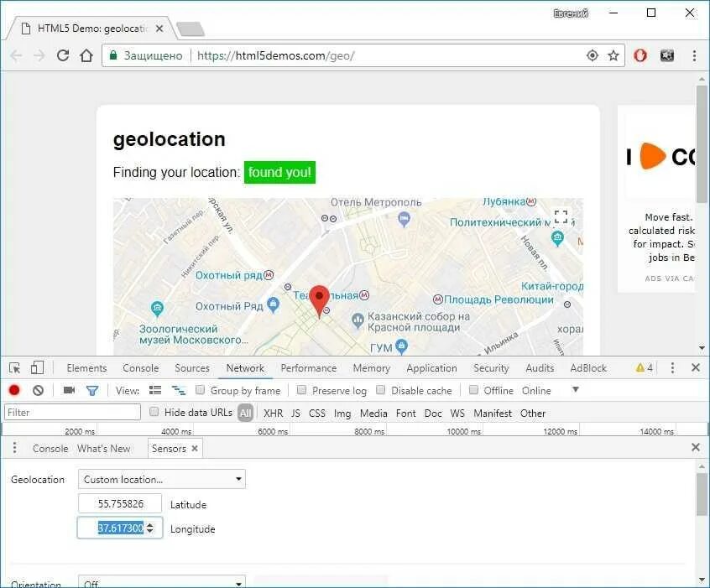
Task: Click the network Filter text field
Action: pos(72,412)
